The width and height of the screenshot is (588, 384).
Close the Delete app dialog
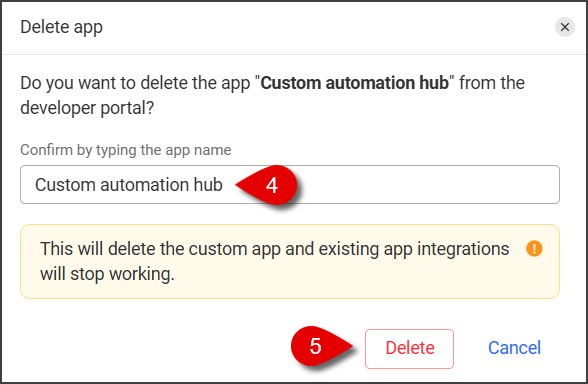point(565,27)
